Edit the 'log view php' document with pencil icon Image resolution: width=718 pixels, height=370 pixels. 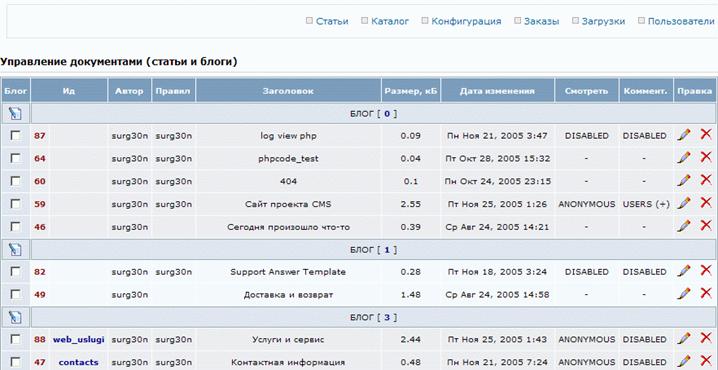point(684,135)
